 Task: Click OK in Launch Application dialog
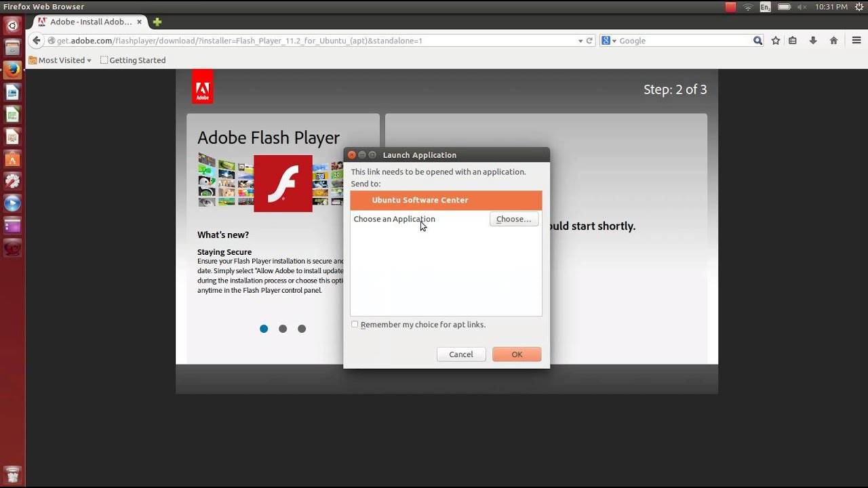517,354
